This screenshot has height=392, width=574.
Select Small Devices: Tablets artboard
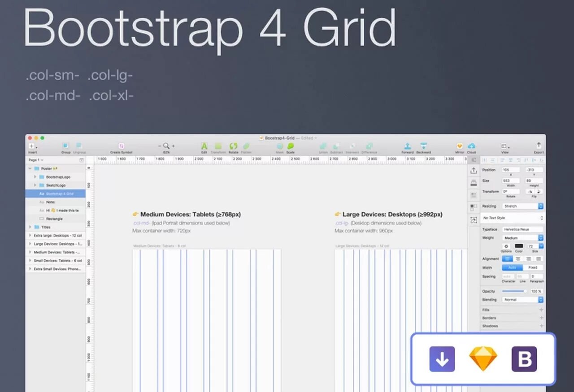[56, 260]
